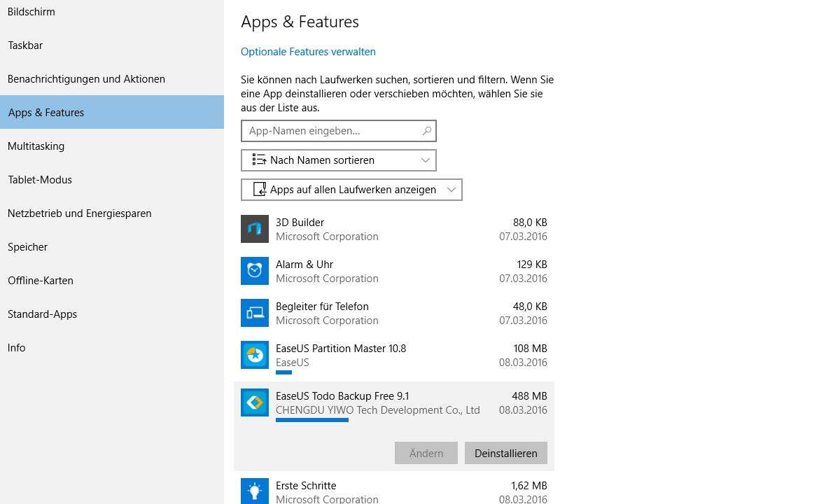Open Tablet-Modus settings
This screenshot has width=840, height=504.
(112, 180)
